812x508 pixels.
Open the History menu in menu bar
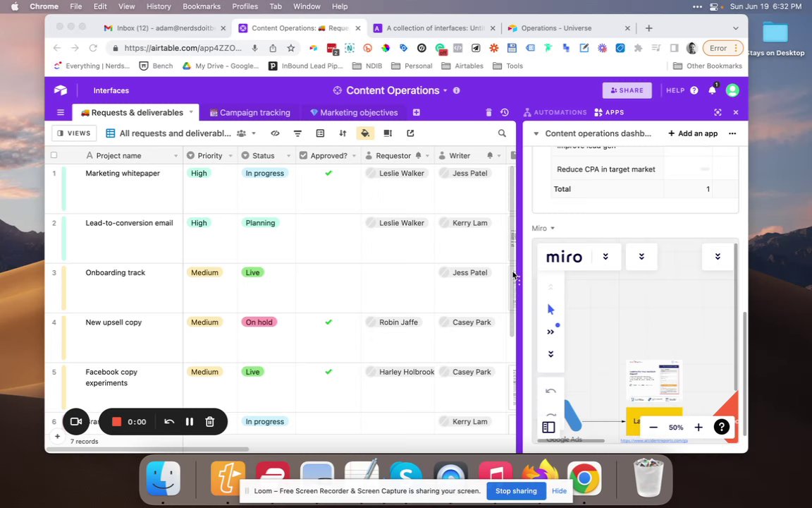tap(159, 6)
